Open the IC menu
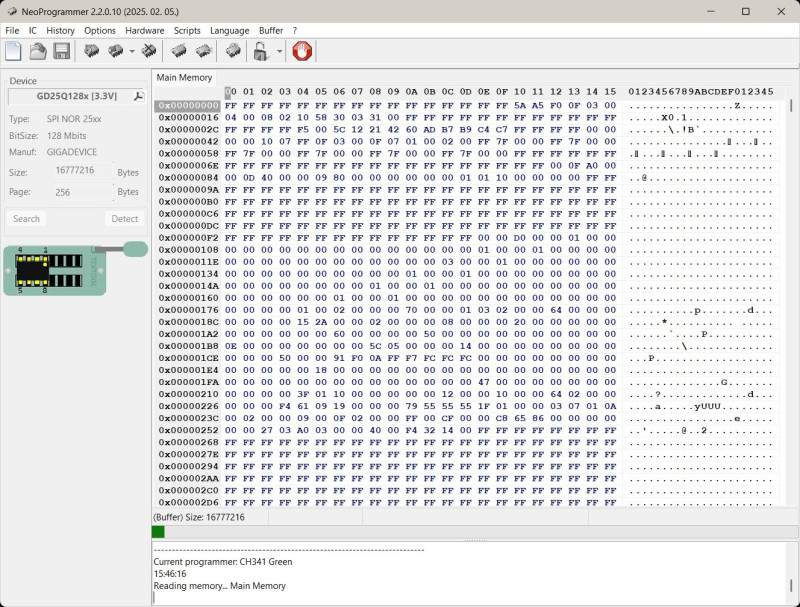The width and height of the screenshot is (800, 607). pos(33,31)
